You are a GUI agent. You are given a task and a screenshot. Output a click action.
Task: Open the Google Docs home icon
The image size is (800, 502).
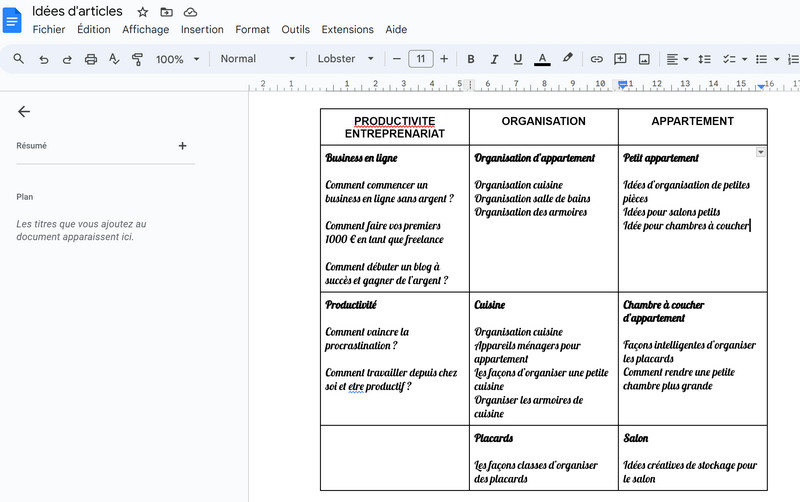[12, 20]
